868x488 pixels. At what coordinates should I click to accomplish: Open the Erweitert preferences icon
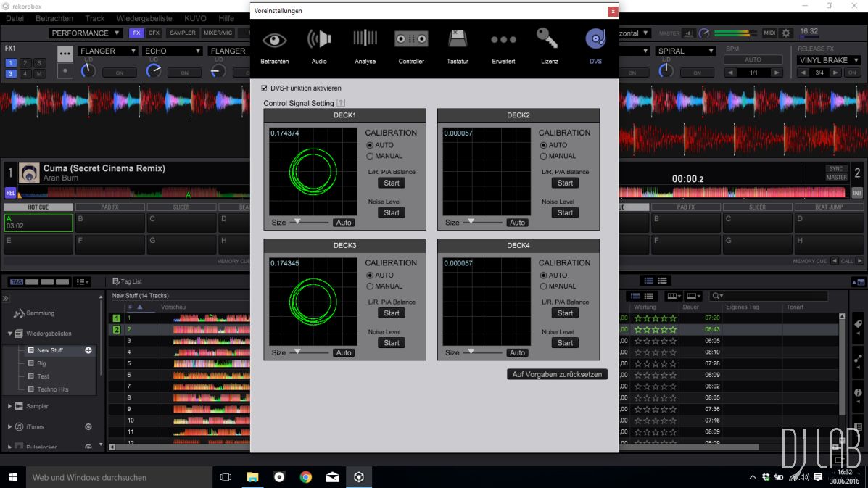[x=503, y=40]
